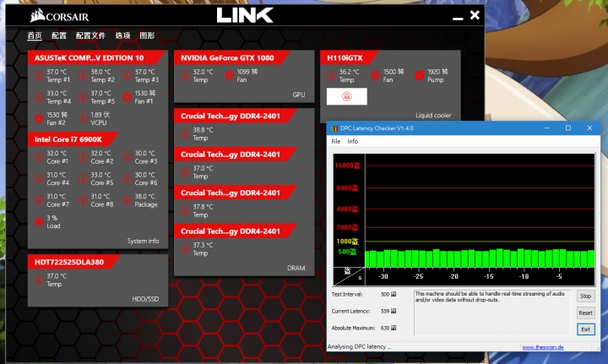Stop the DPC latency analysis

(x=585, y=296)
